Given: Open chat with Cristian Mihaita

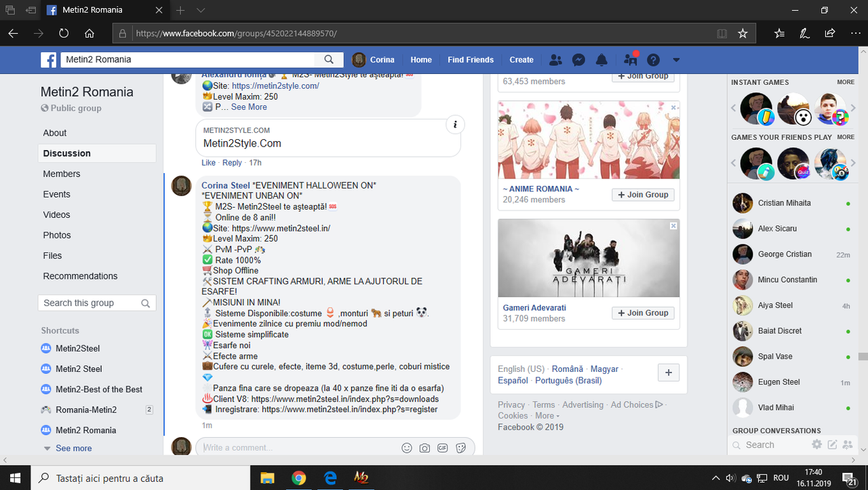Looking at the screenshot, I should 791,203.
